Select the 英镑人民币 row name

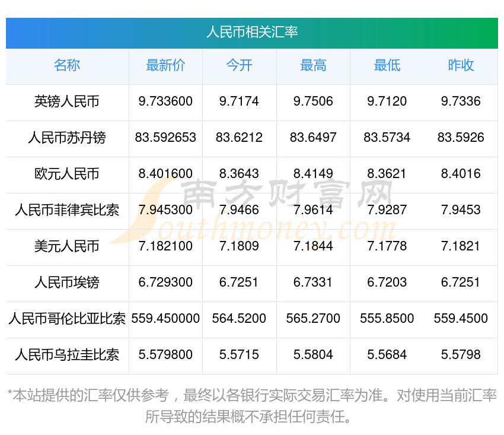(67, 101)
